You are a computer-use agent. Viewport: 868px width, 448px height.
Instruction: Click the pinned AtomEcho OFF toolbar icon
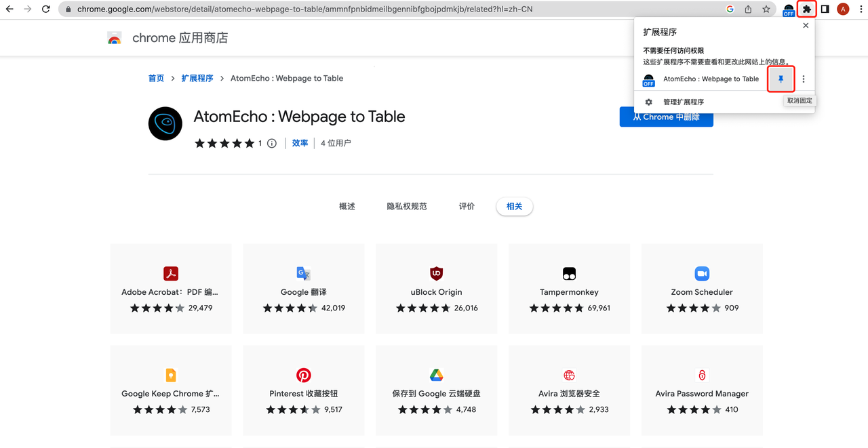click(788, 10)
